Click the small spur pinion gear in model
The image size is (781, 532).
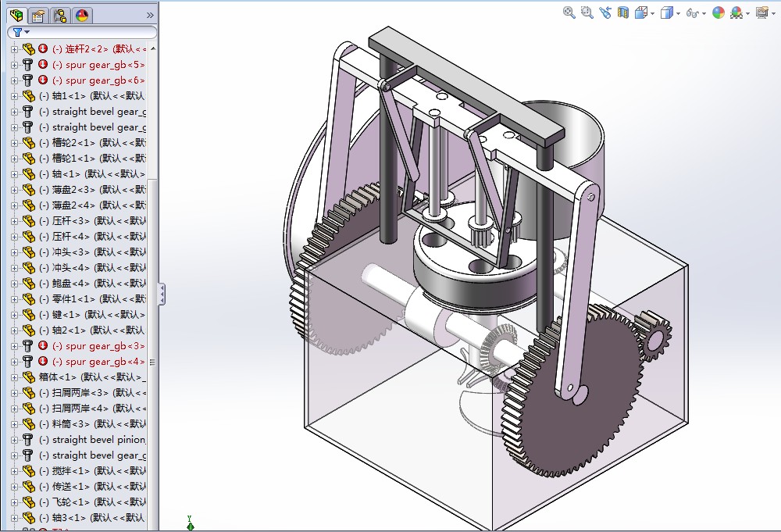(654, 336)
